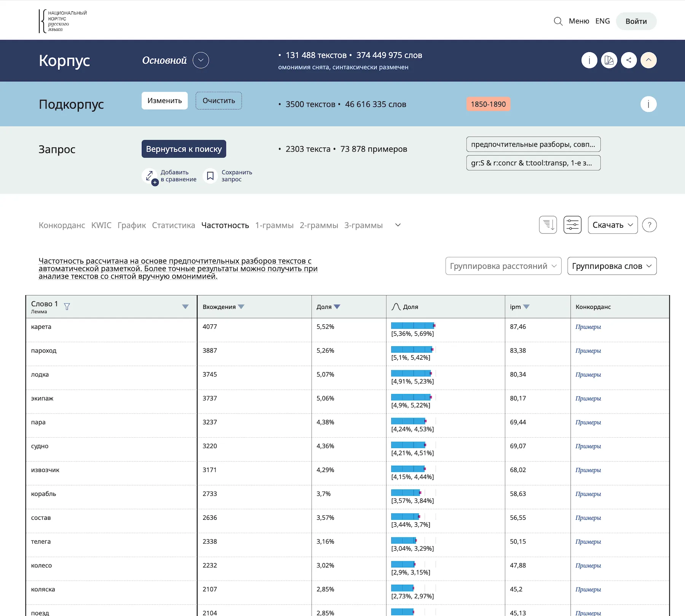Image resolution: width=685 pixels, height=616 pixels.
Task: Select the Частотность tab
Action: (225, 225)
